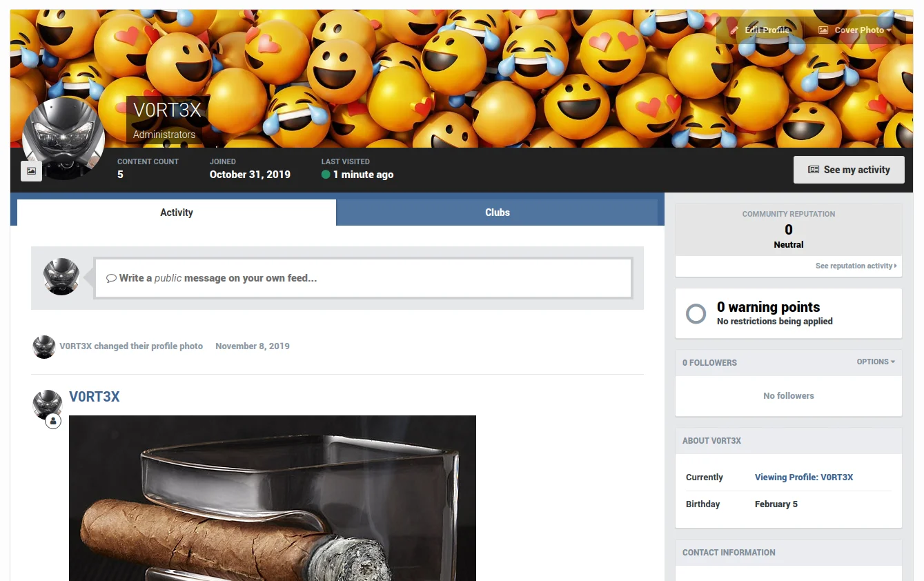Viewport: 924px width, 581px height.
Task: Click the profile photo change icon
Action: tap(31, 171)
